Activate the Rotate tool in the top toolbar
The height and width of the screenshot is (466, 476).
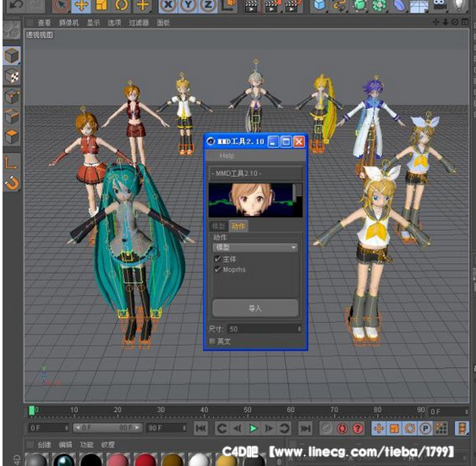(x=122, y=5)
